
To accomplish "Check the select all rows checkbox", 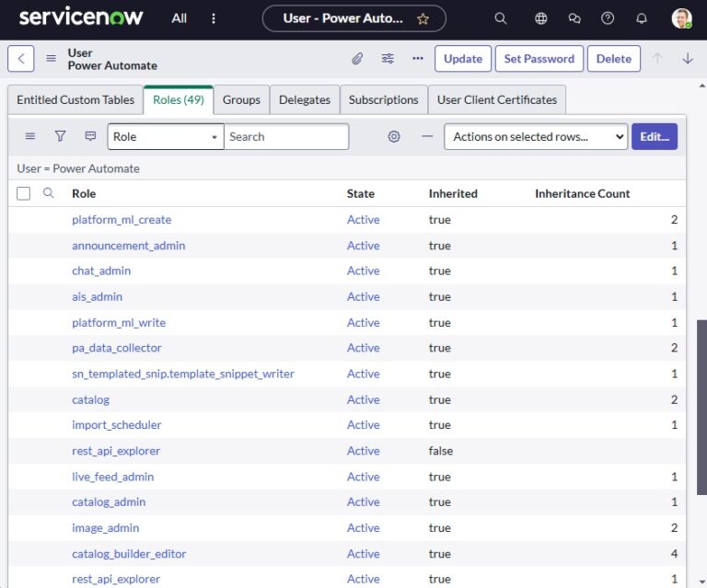I will (x=24, y=193).
